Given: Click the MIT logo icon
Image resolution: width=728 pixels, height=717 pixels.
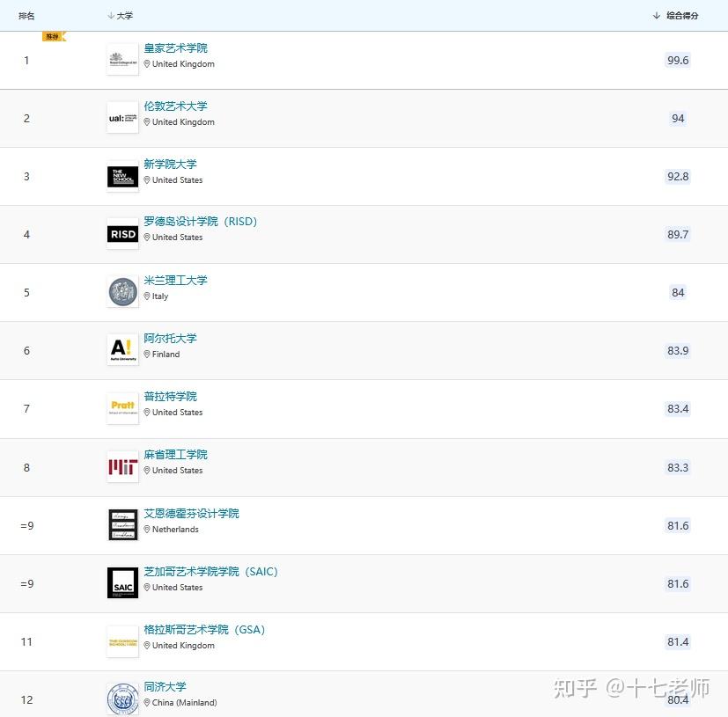Looking at the screenshot, I should click(x=122, y=466).
